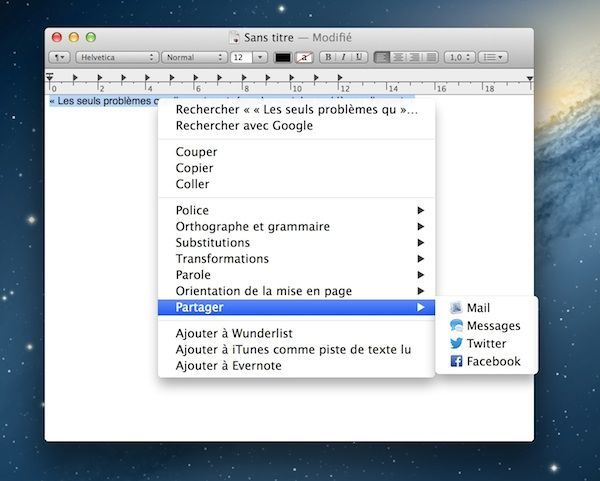Open the Normal typeface style dropdown
The image size is (600, 481).
coord(194,57)
